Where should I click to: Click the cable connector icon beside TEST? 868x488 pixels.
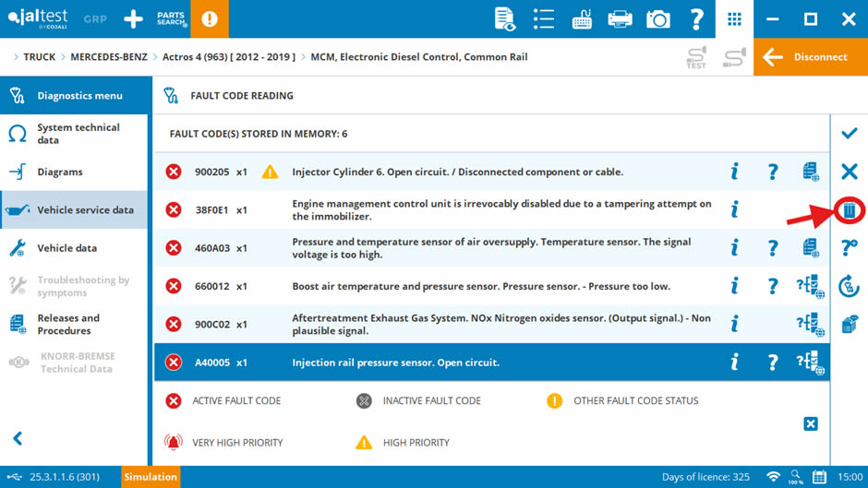(734, 57)
